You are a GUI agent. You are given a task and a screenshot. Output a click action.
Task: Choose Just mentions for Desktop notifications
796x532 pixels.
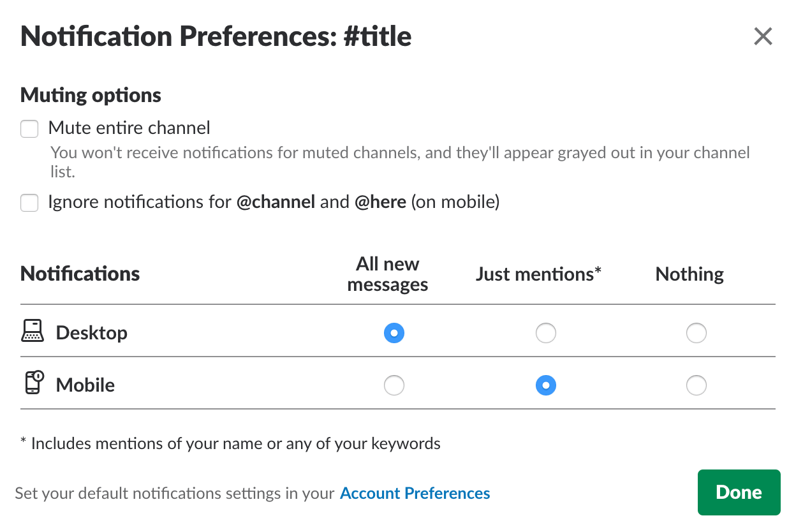point(545,333)
